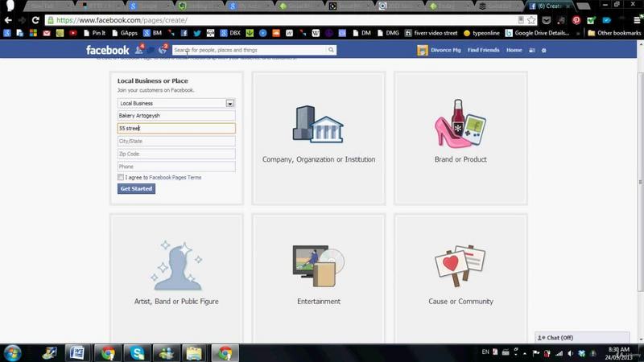Viewport: 644px width, 362px height.
Task: Open Pinterest extension icon
Action: point(576,20)
